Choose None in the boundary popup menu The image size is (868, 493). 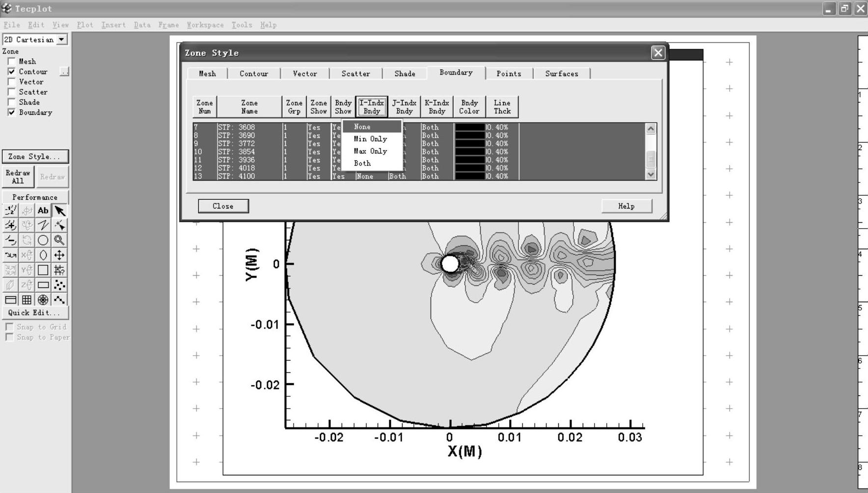[x=372, y=127]
